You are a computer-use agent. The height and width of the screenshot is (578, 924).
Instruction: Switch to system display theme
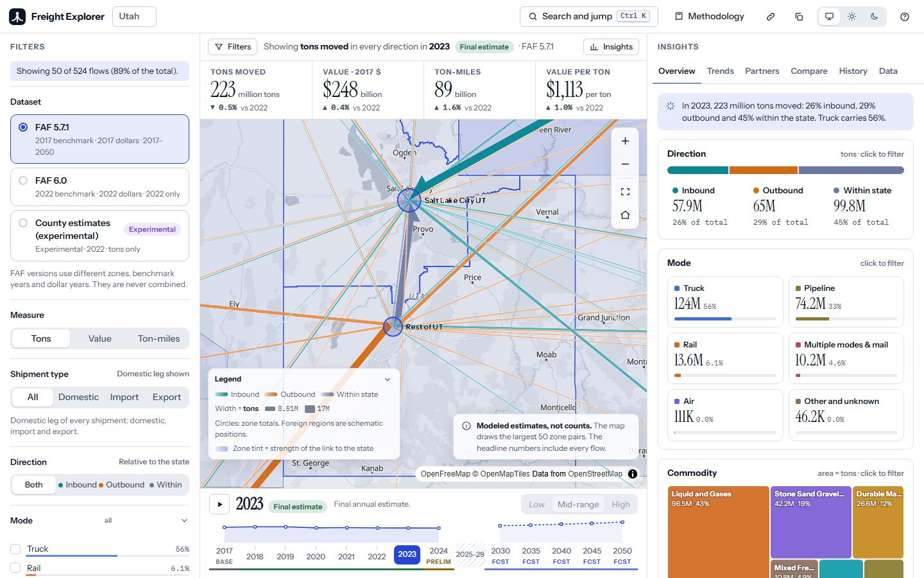tap(829, 17)
